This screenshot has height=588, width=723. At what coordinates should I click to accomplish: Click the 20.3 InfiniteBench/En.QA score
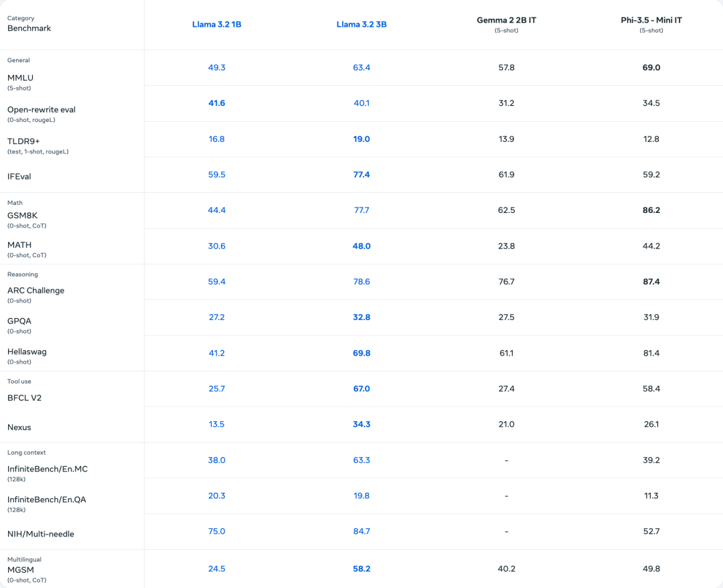pos(217,496)
